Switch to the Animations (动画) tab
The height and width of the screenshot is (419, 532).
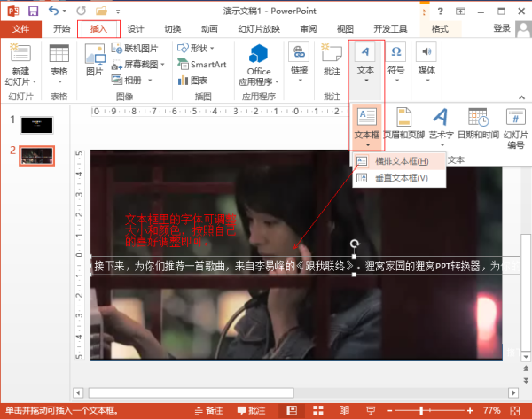209,29
